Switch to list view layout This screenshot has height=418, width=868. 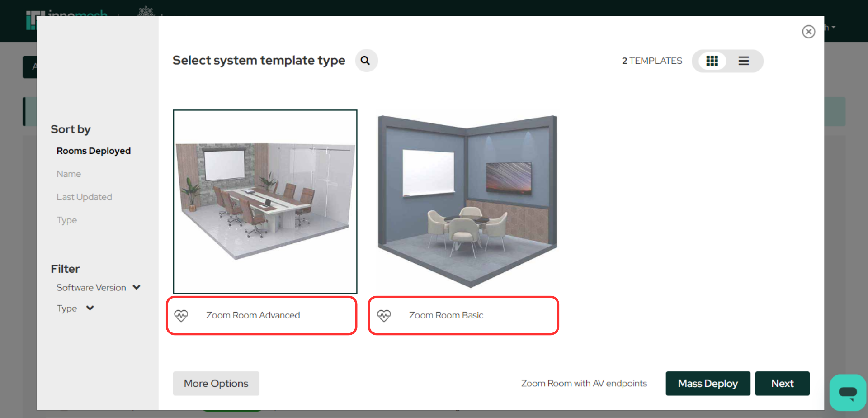tap(744, 61)
